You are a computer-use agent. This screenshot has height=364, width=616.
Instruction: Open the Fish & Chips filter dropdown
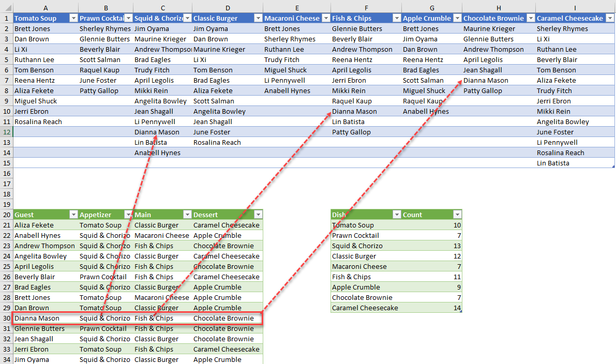pyautogui.click(x=396, y=18)
